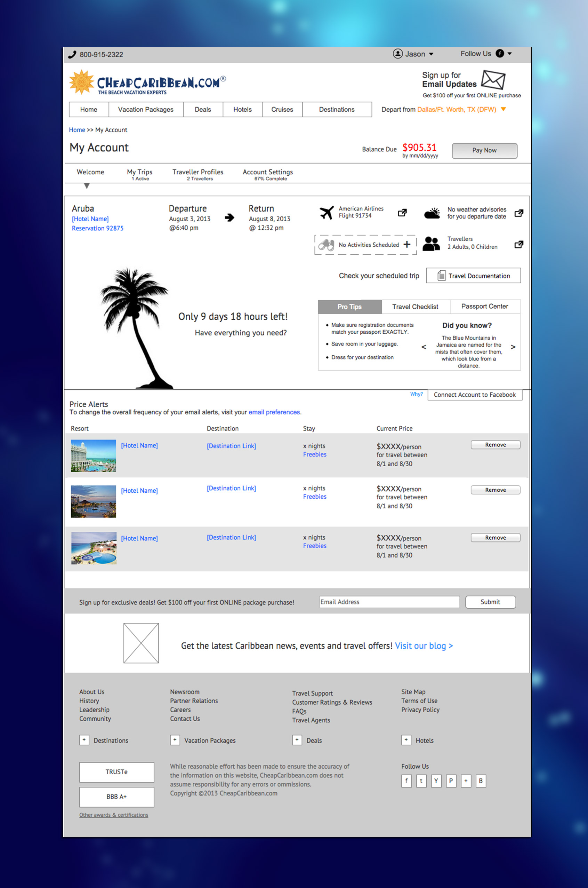Open the Depart from city dropdown arrow

(x=503, y=109)
